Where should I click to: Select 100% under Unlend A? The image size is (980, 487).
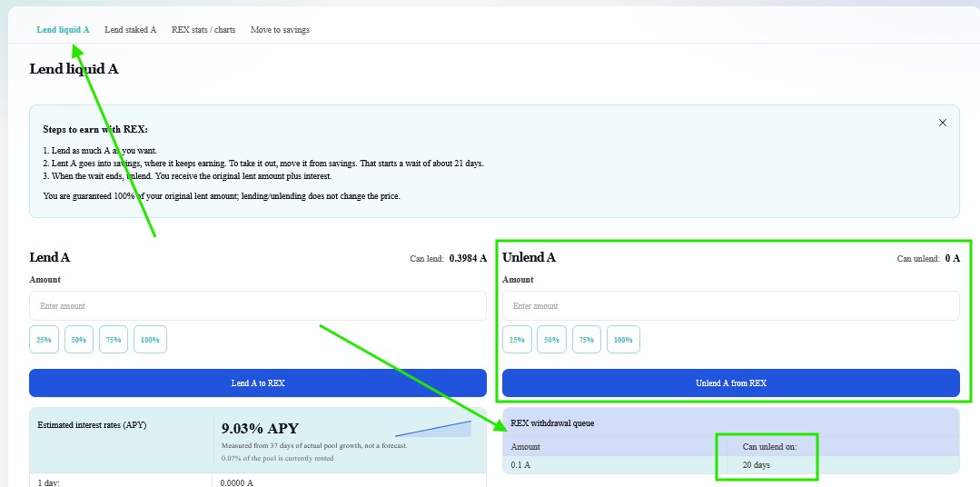623,340
